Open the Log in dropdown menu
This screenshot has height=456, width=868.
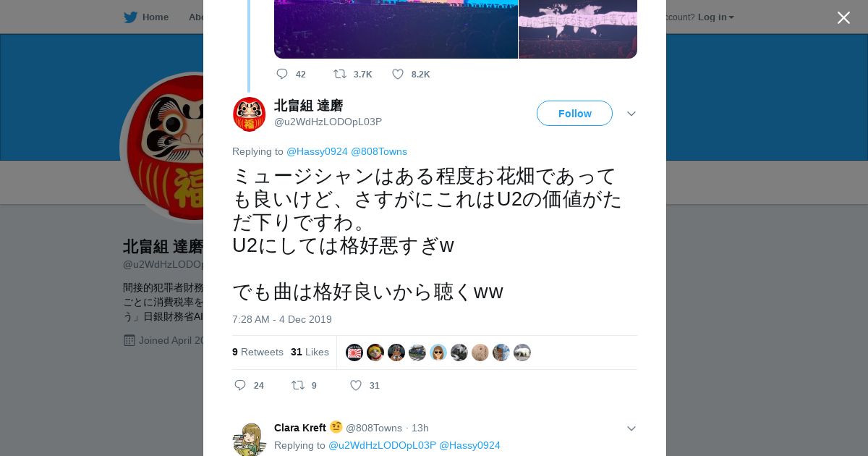coord(715,17)
